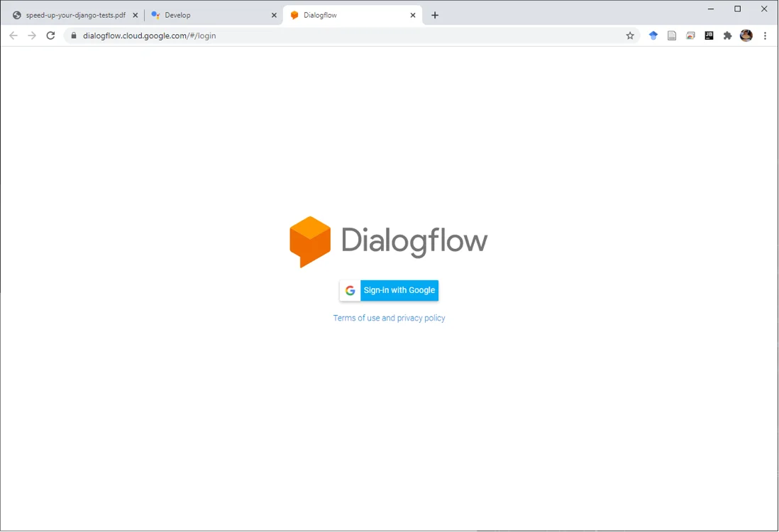Close the Chrome window
The image size is (779, 532).
click(x=764, y=9)
